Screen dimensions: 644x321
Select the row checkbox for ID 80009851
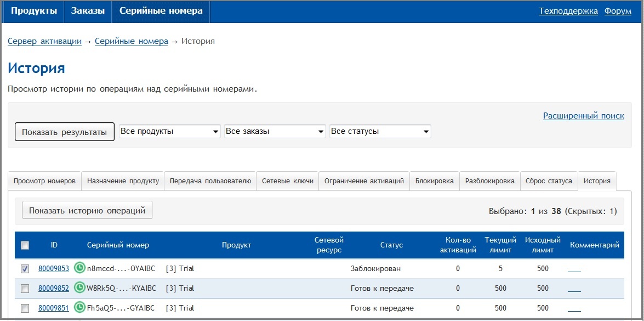25,308
